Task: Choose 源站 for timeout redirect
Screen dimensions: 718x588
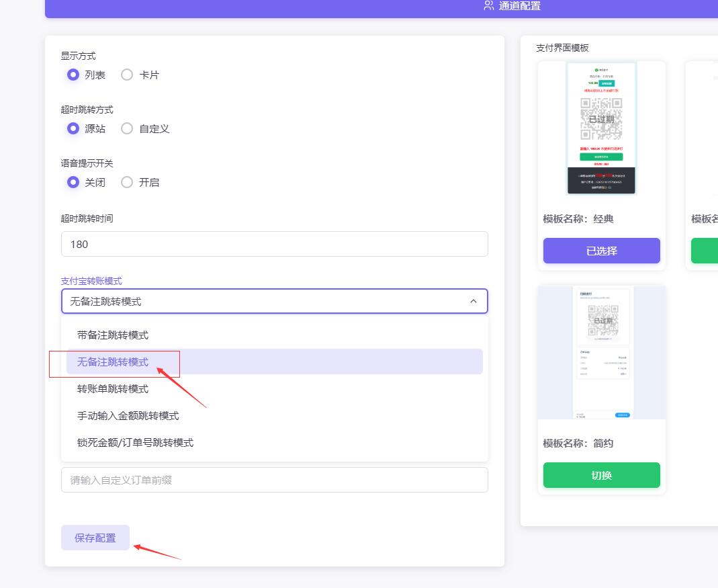Action: coord(73,128)
